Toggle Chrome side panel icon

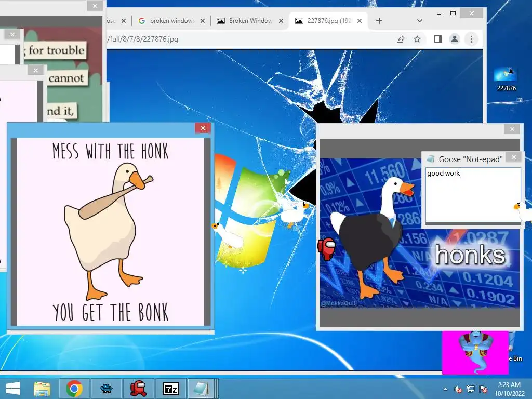pyautogui.click(x=437, y=39)
